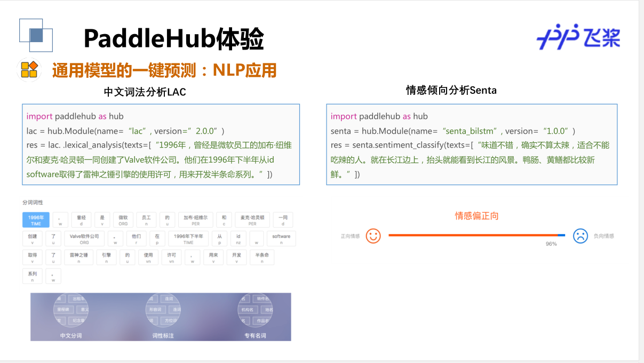Expand the 雷神之锤 word tag
Image resolution: width=644 pixels, height=363 pixels.
click(78, 257)
